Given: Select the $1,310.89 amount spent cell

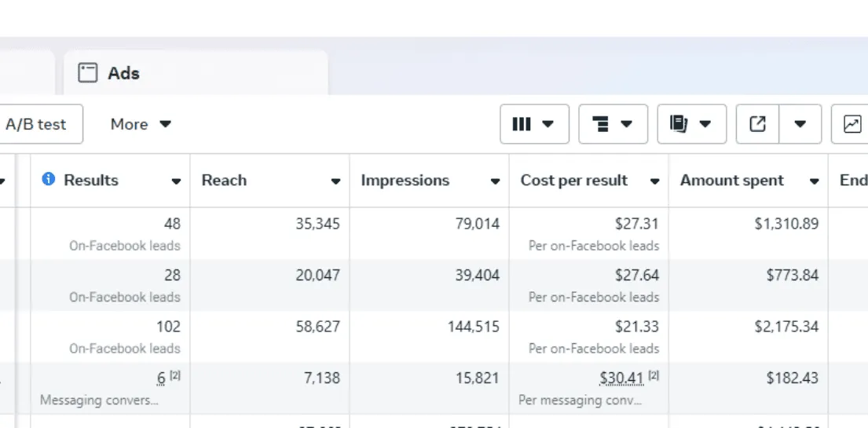Looking at the screenshot, I should (748, 233).
